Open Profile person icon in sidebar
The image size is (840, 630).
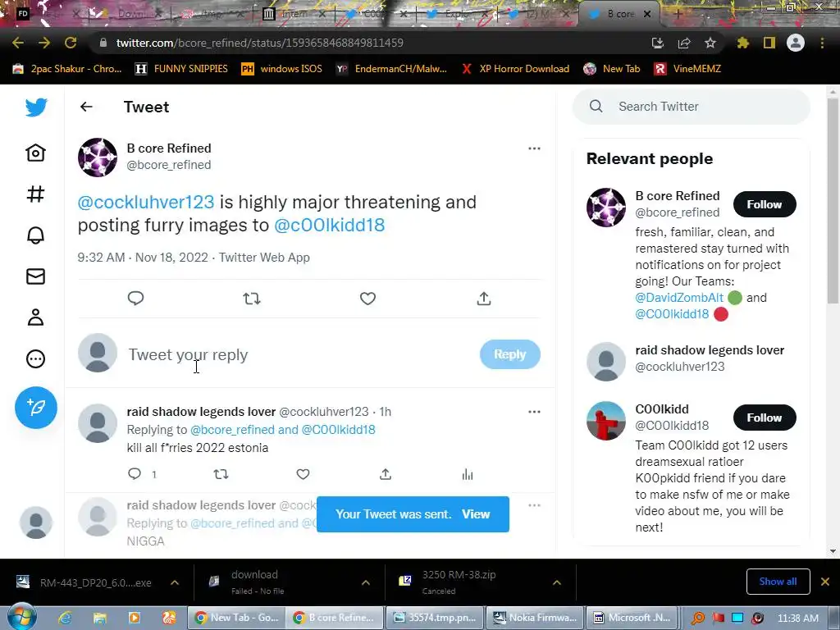click(x=36, y=317)
